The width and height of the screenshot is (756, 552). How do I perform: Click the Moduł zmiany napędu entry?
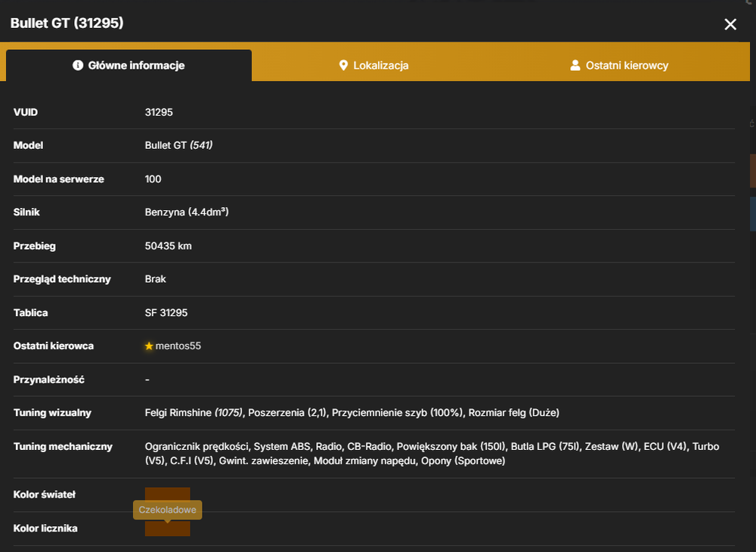365,461
